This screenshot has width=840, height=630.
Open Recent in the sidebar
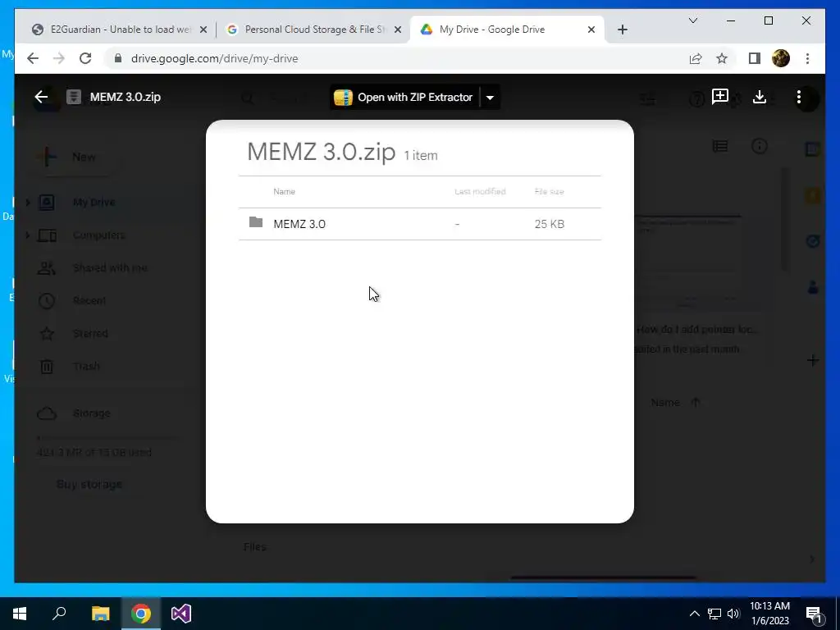pos(89,300)
